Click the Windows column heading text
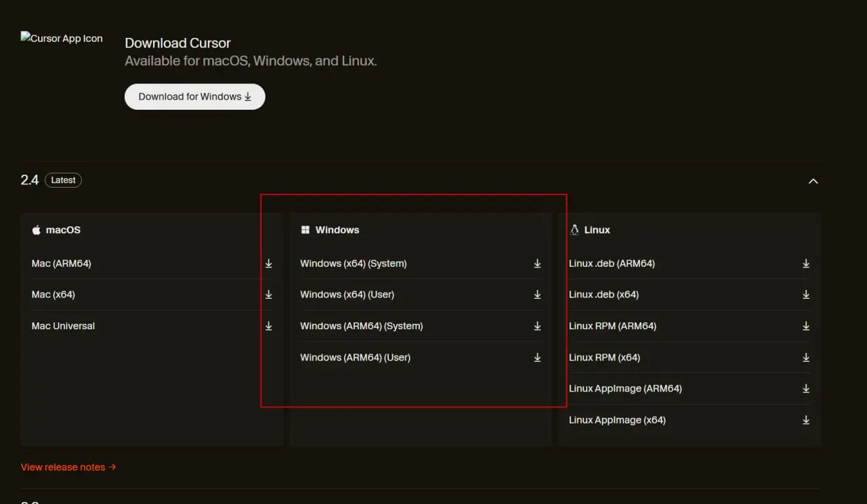 337,230
